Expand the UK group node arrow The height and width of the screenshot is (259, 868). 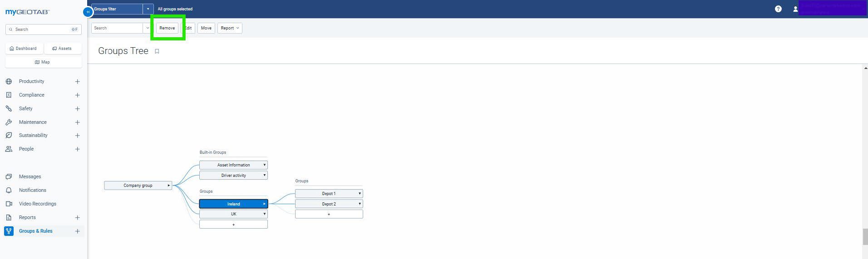click(x=264, y=214)
